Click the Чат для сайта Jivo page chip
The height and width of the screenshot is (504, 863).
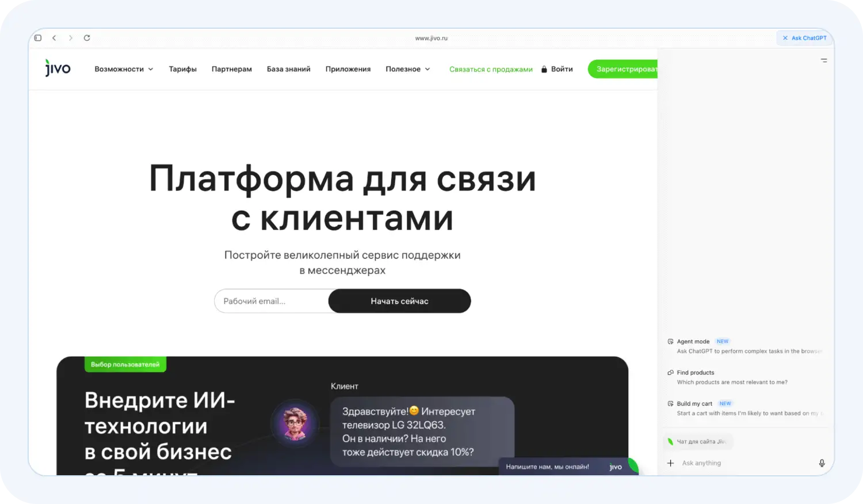(x=698, y=442)
